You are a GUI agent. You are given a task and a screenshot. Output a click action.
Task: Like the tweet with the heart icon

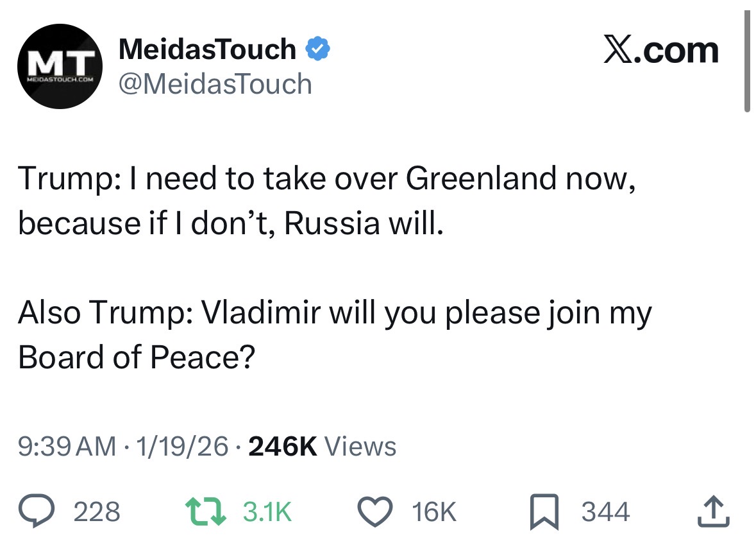tap(375, 511)
